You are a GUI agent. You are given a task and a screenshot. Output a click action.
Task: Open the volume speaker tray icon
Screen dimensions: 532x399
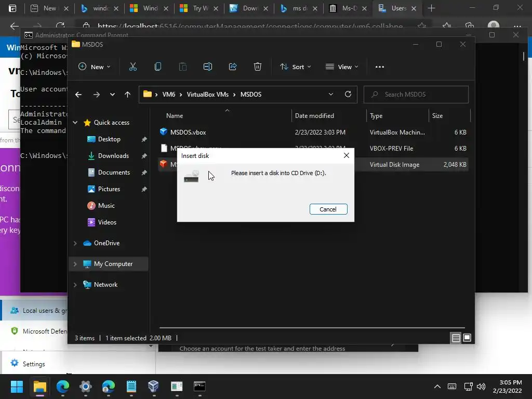click(481, 387)
